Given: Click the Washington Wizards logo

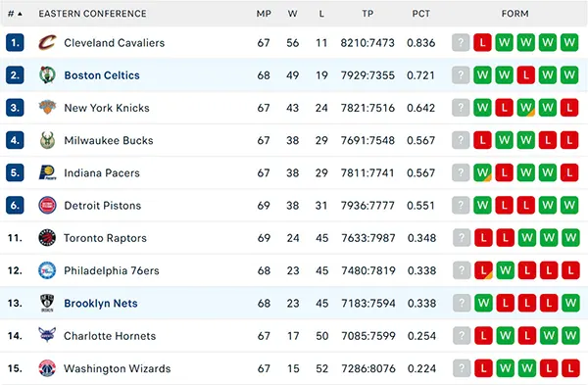Looking at the screenshot, I should pyautogui.click(x=47, y=368).
